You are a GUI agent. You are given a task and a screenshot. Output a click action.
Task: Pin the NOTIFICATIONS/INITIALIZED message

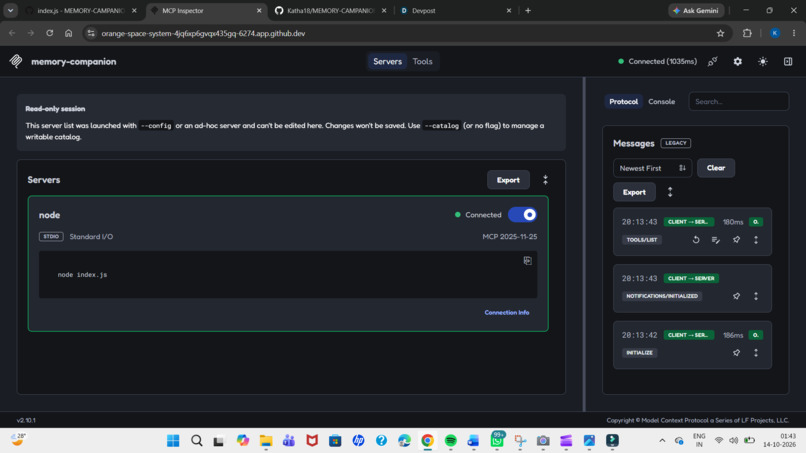pyautogui.click(x=737, y=296)
